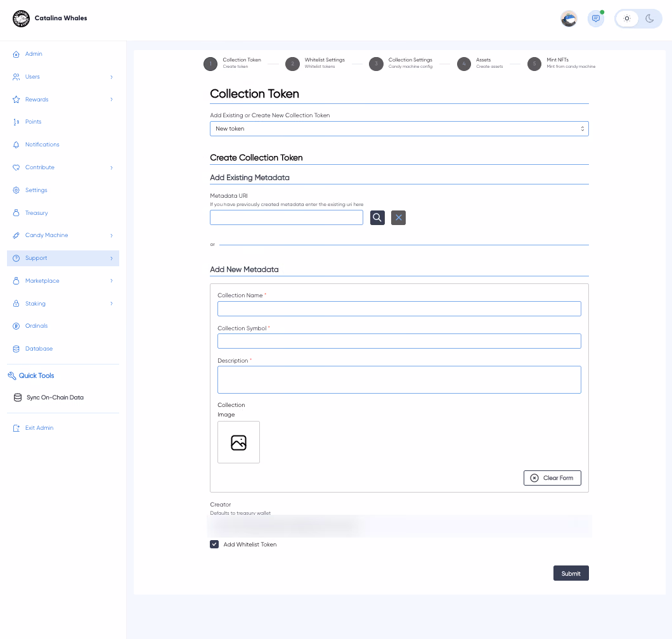Screen dimensions: 672x639
Task: Open the chat messages icon
Action: point(596,18)
